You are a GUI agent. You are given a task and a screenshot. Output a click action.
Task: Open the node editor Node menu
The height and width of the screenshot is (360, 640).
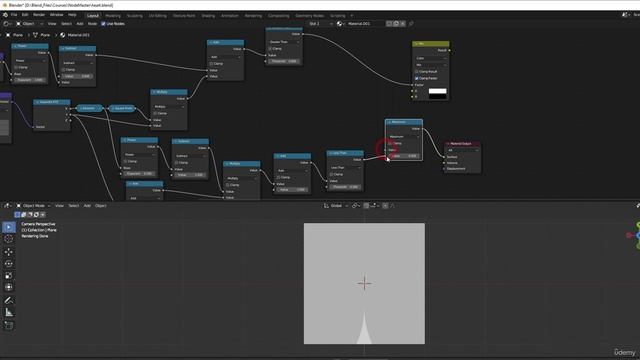[92, 24]
